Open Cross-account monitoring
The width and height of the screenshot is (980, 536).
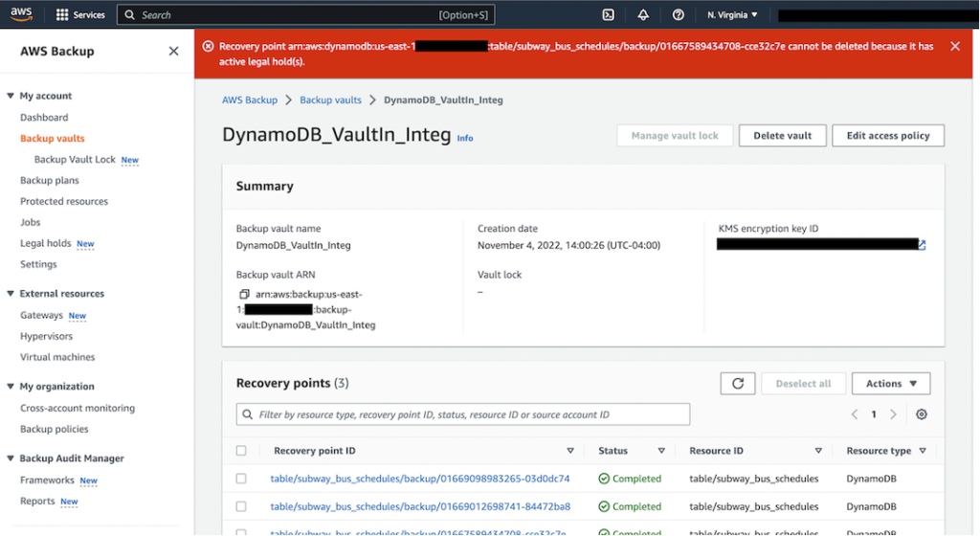coord(78,408)
